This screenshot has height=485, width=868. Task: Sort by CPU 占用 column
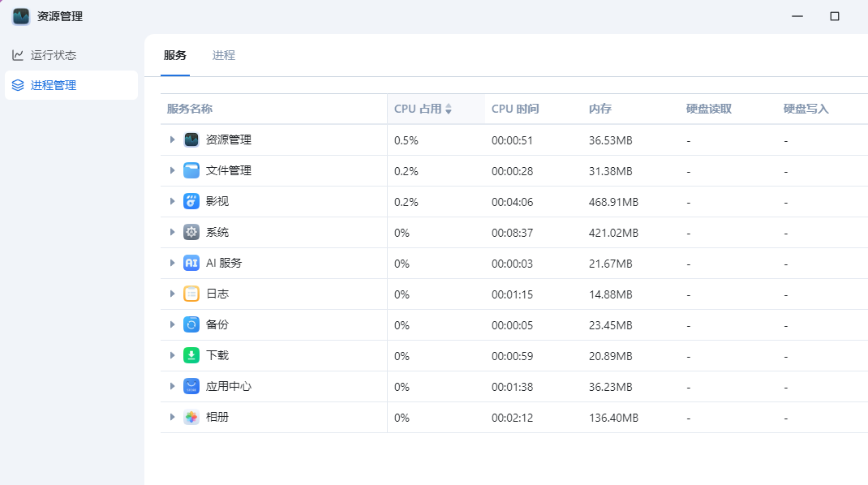pos(423,109)
